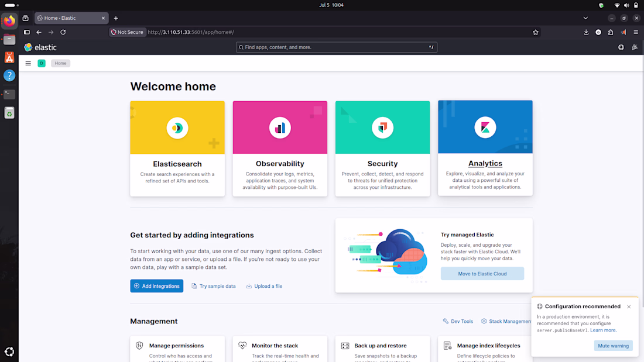Open the Help menu icon in Kibana header

pyautogui.click(x=621, y=47)
